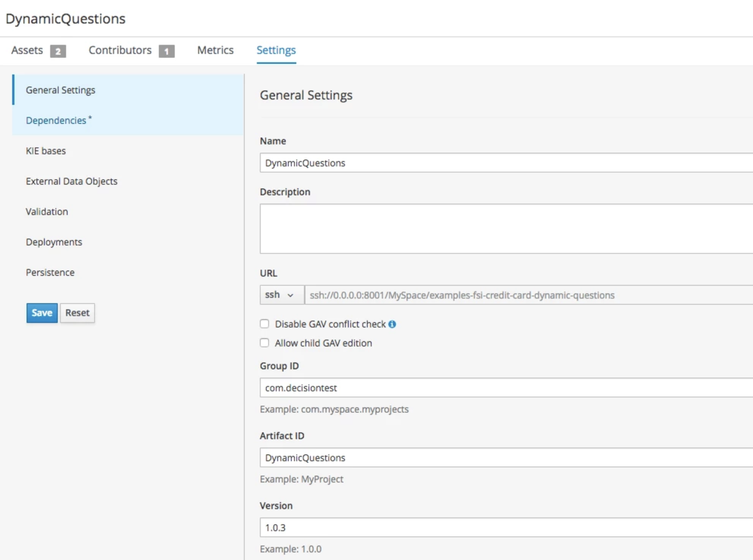The image size is (753, 560).
Task: Click the Contributors count badge
Action: pyautogui.click(x=166, y=51)
